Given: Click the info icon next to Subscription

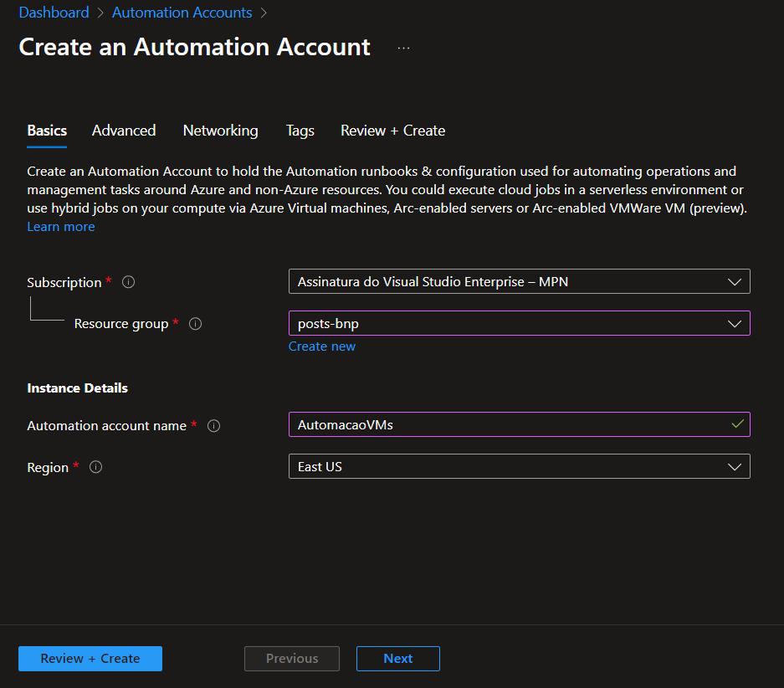Looking at the screenshot, I should point(128,282).
